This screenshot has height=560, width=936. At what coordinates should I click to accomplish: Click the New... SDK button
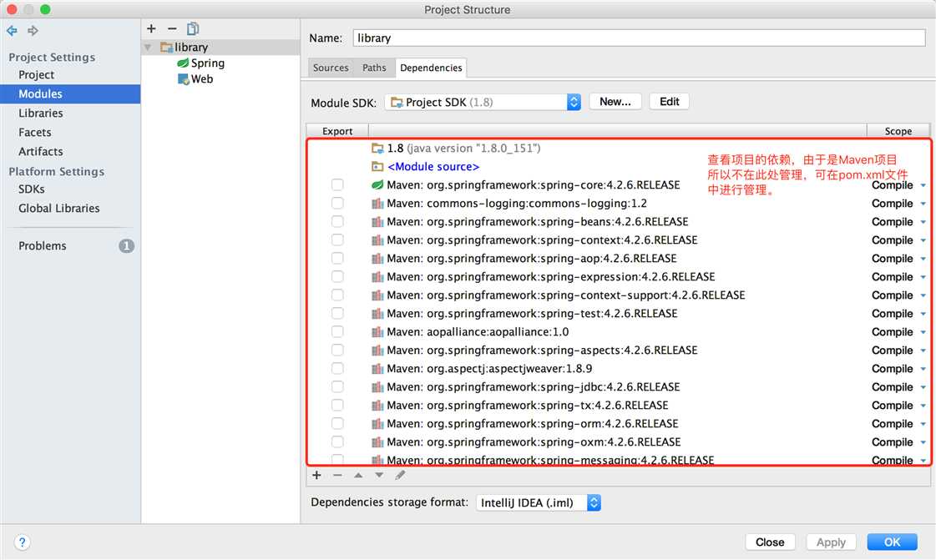click(615, 101)
